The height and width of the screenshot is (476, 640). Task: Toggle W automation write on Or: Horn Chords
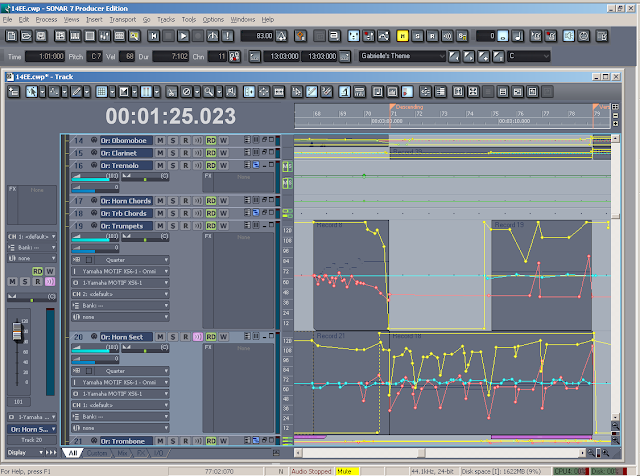click(223, 201)
